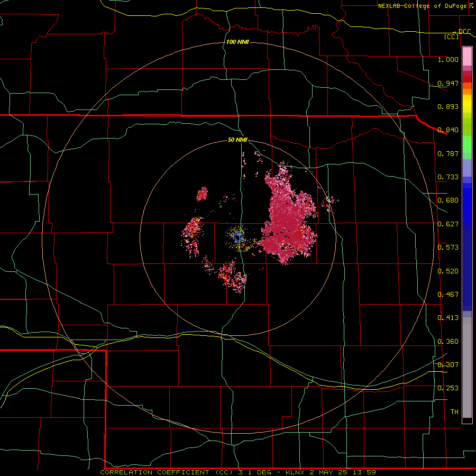
Task: Click the 0.893 color scale label
Action: (448, 106)
